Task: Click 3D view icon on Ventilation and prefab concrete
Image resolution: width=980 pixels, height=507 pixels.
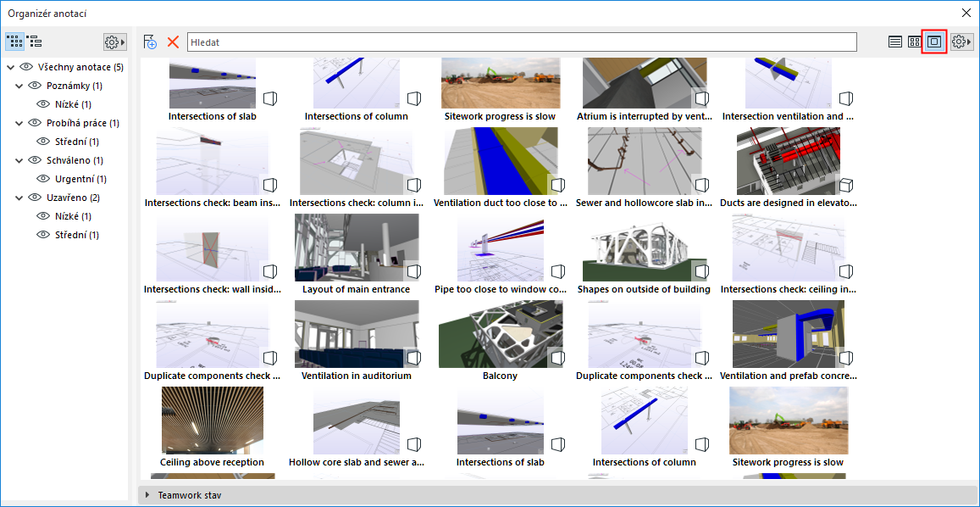Action: coord(845,358)
